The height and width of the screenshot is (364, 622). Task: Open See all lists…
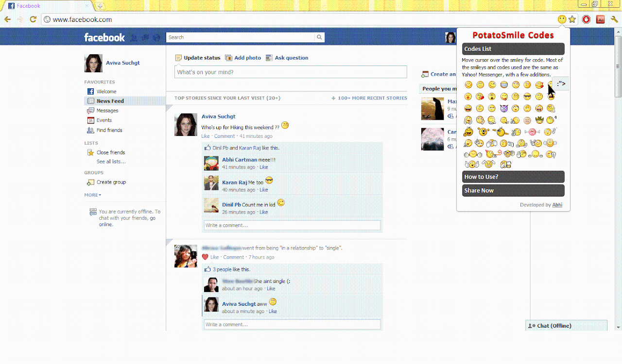coord(111,162)
